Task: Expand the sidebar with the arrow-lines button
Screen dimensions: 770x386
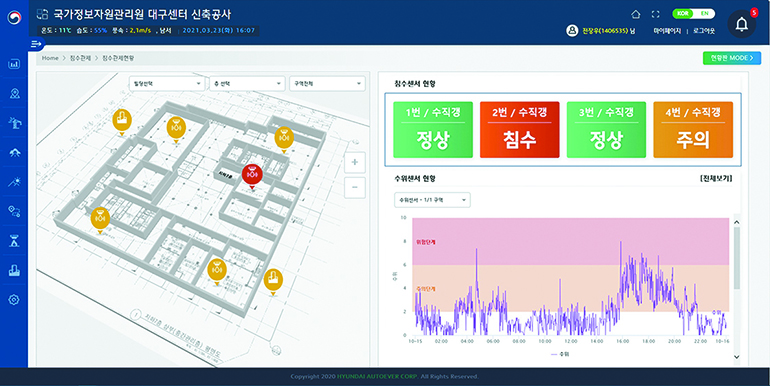Action: click(x=36, y=44)
